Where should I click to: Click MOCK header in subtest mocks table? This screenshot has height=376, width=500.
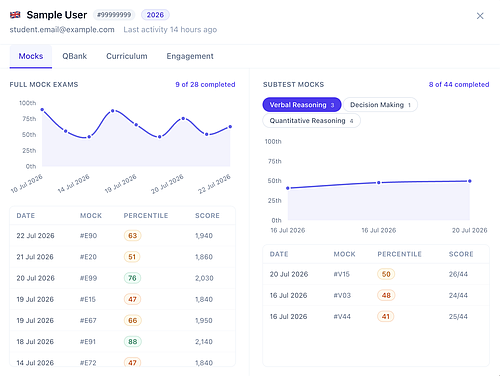(345, 254)
